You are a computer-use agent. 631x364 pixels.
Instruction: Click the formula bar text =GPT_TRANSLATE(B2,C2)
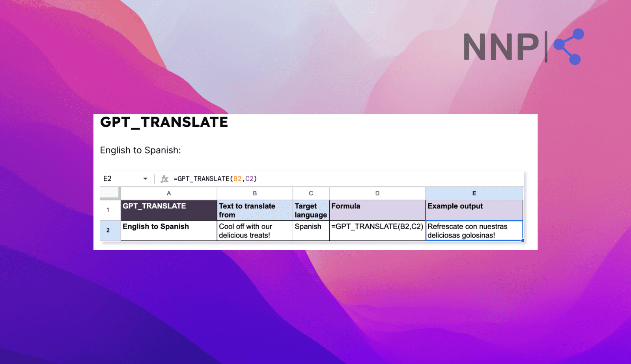[x=215, y=179]
